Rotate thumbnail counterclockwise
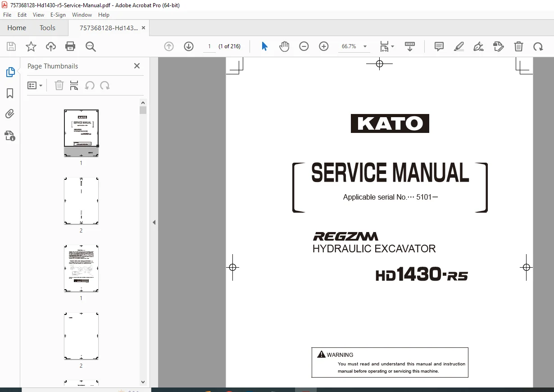The height and width of the screenshot is (392, 554). (90, 86)
